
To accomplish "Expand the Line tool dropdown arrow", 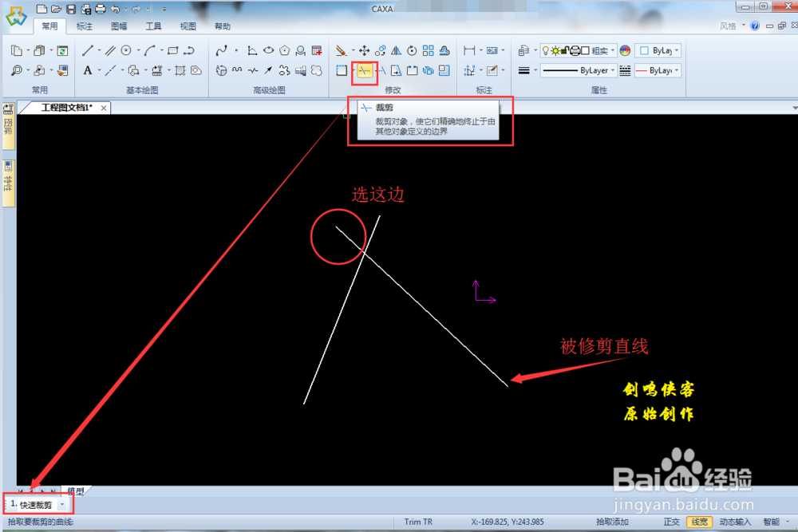I will point(99,50).
